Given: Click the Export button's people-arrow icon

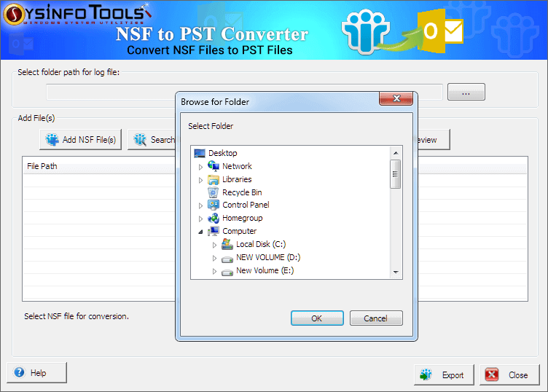Looking at the screenshot, I should point(426,375).
